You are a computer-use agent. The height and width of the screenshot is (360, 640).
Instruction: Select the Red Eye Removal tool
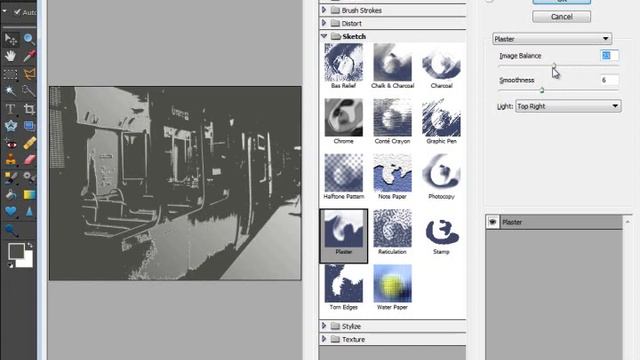pos(11,143)
